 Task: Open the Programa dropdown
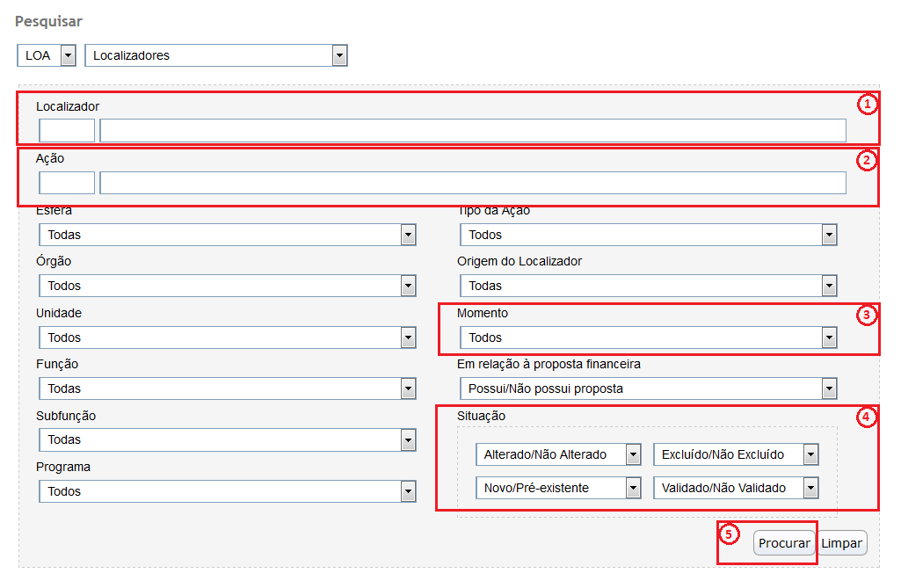(227, 491)
